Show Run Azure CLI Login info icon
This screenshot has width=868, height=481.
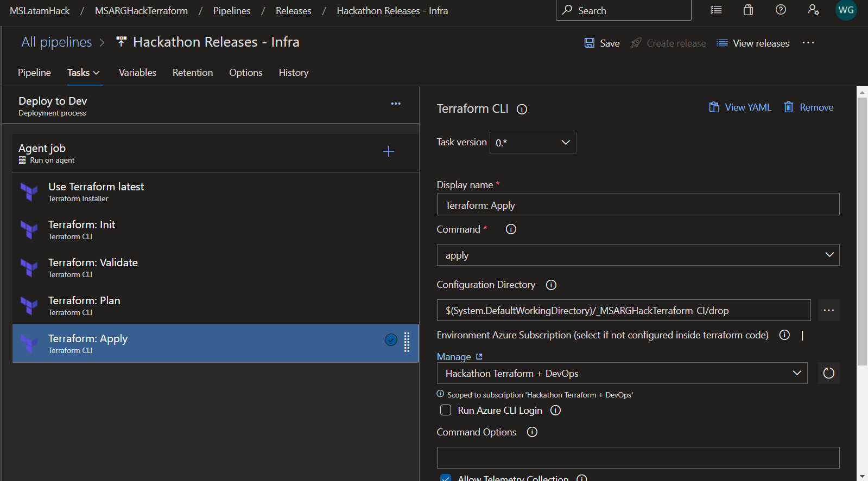click(x=555, y=411)
